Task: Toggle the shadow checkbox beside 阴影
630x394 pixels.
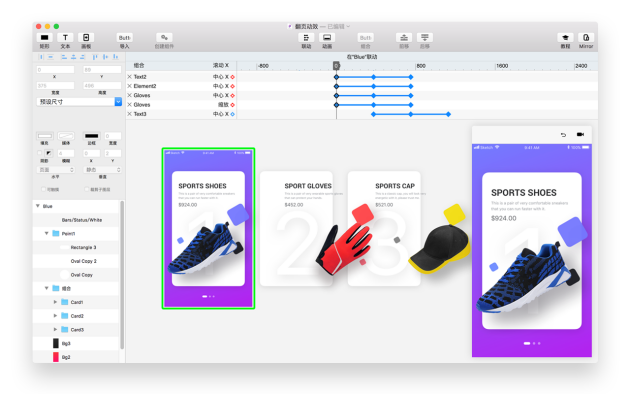Action: coord(39,153)
